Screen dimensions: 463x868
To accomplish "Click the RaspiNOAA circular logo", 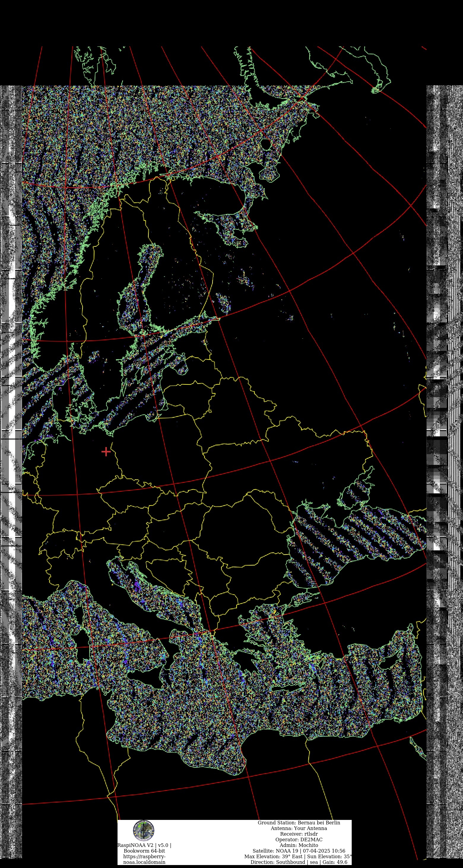I will click(x=144, y=831).
